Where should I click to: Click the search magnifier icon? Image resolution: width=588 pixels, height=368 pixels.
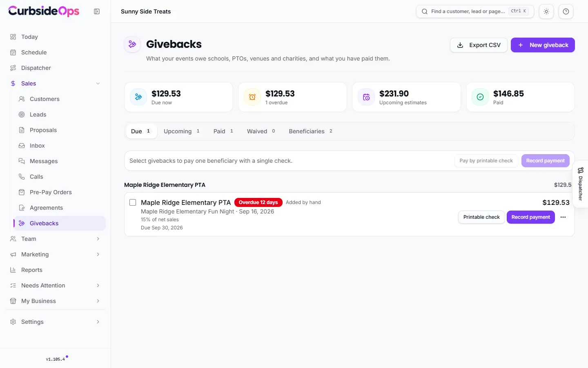tap(425, 11)
